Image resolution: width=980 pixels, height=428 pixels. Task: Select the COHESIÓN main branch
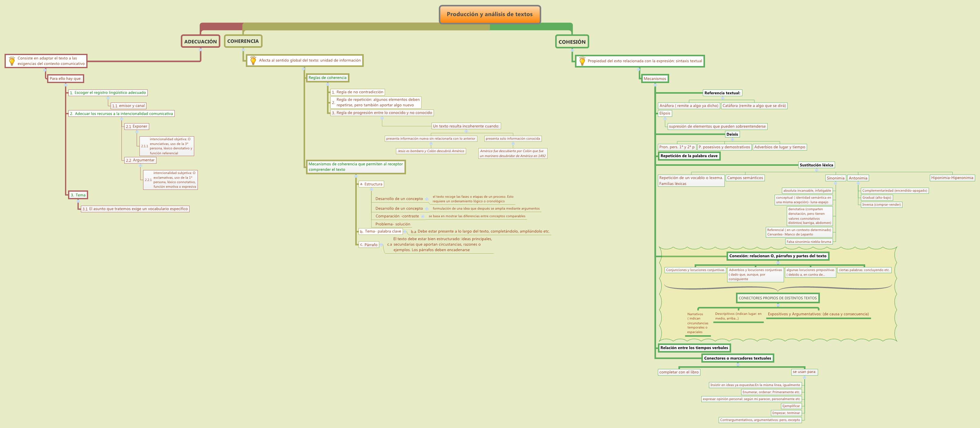click(572, 42)
